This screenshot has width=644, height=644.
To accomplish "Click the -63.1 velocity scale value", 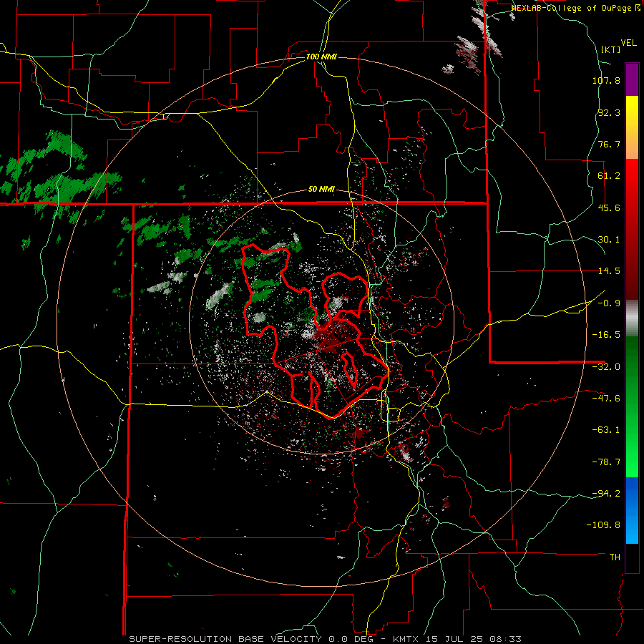I will tap(606, 430).
